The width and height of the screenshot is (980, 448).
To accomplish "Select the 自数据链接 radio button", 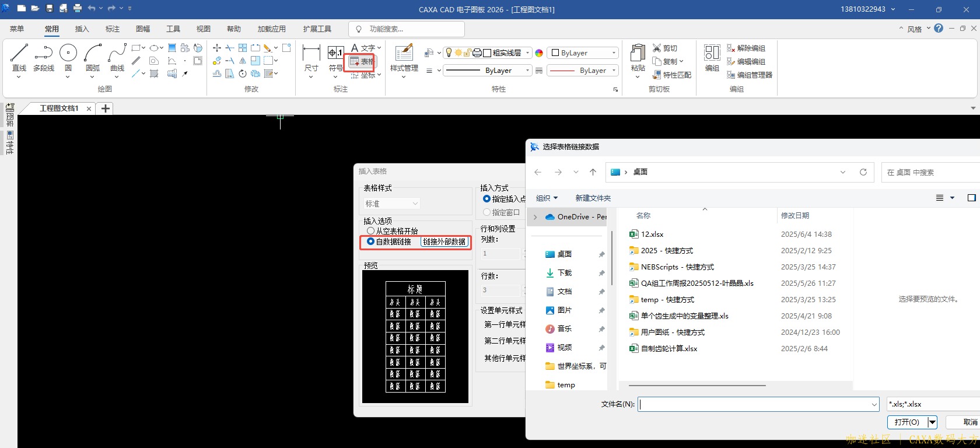I will point(370,242).
